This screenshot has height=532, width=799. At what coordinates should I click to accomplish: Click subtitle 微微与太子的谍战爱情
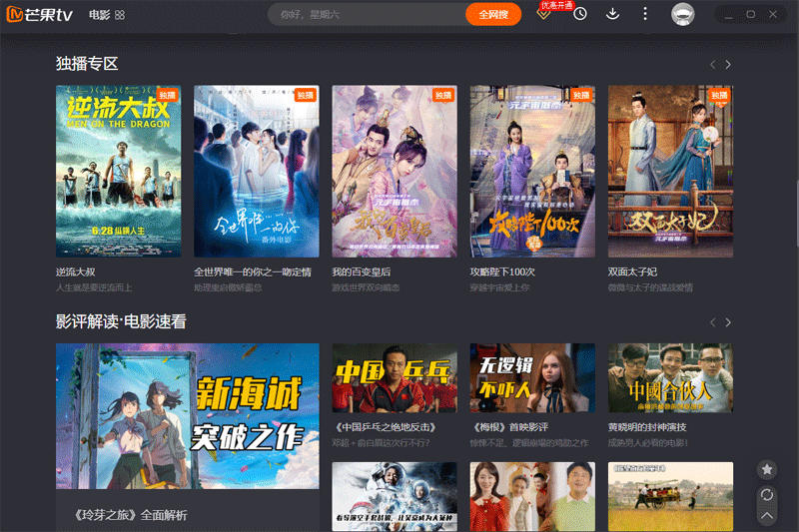[x=650, y=287]
